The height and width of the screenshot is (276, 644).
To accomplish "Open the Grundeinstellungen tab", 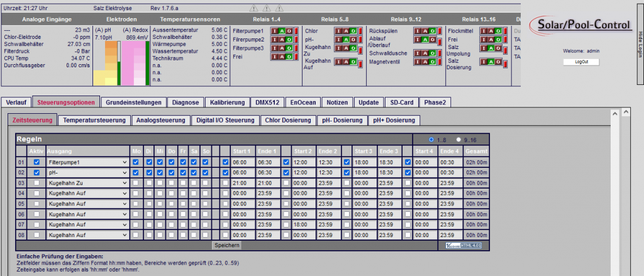I will click(x=134, y=102).
